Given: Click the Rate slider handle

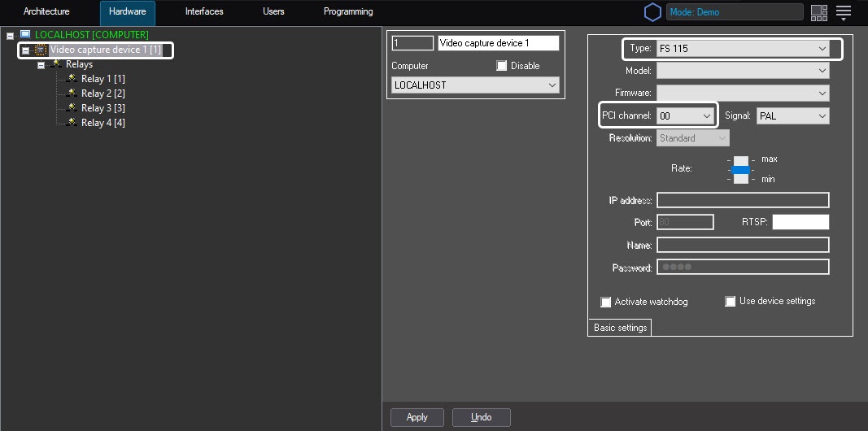Looking at the screenshot, I should pyautogui.click(x=740, y=169).
